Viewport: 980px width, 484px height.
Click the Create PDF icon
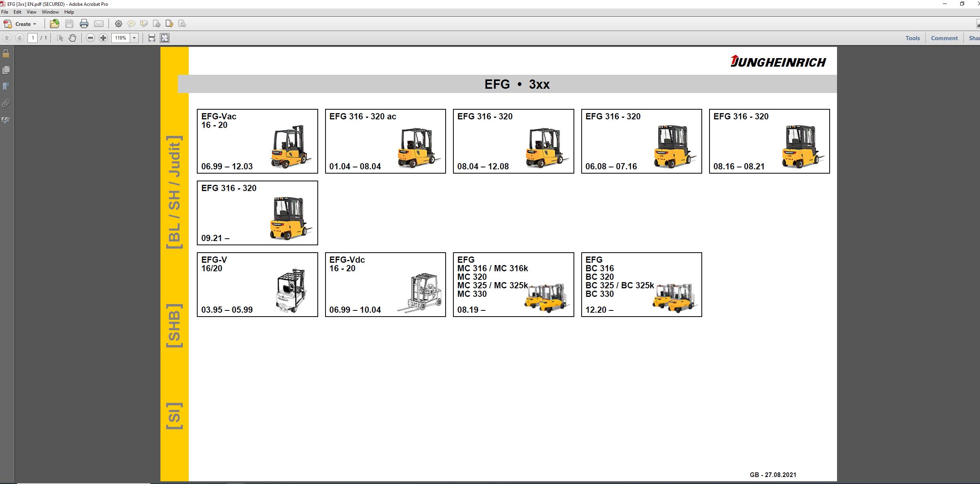coord(7,24)
